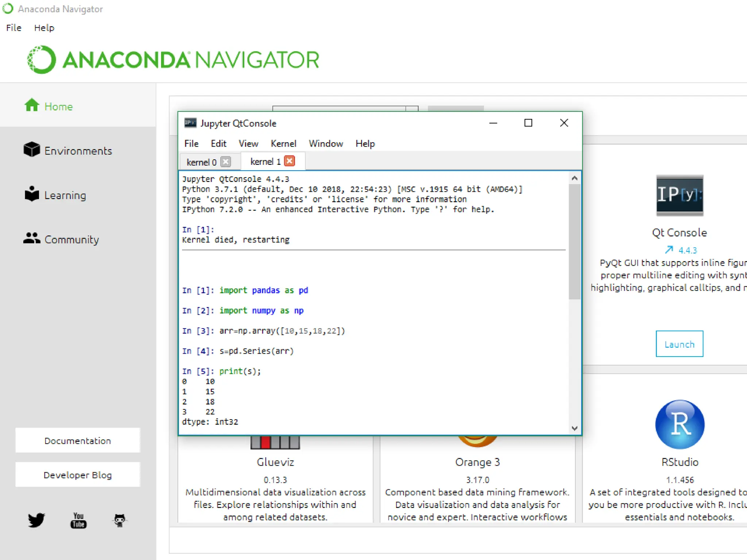Viewport: 747px width, 560px height.
Task: Open the Anaconda Navigator File menu
Action: 14,28
